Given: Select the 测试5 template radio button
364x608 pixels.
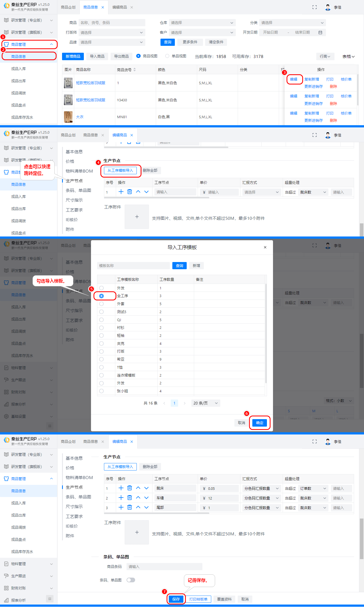Looking at the screenshot, I should (101, 312).
